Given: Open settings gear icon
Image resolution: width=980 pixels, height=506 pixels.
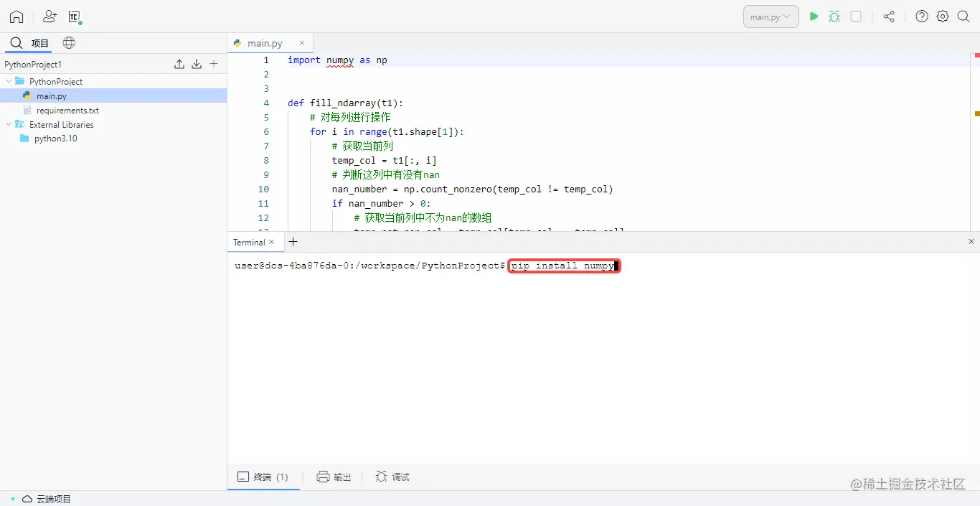Looking at the screenshot, I should (x=943, y=17).
